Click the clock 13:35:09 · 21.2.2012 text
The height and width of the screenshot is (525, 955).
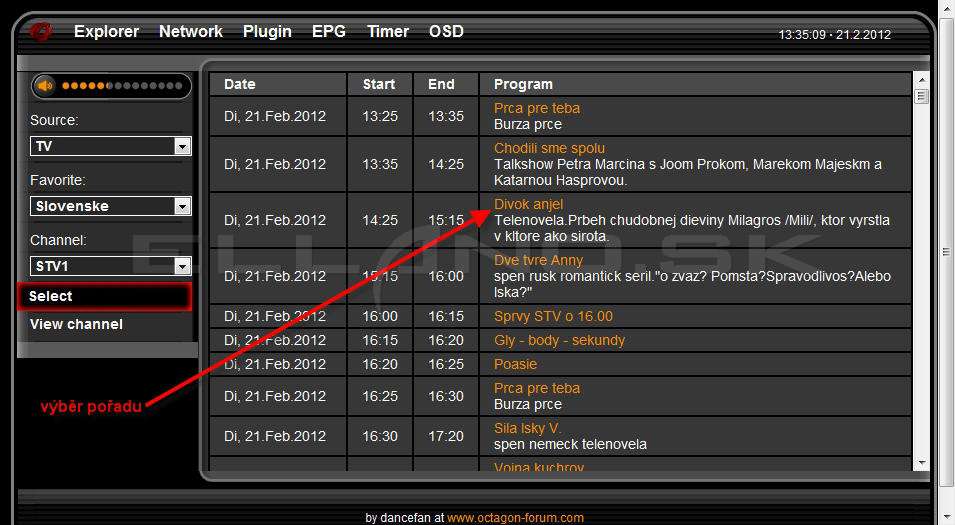click(x=834, y=35)
